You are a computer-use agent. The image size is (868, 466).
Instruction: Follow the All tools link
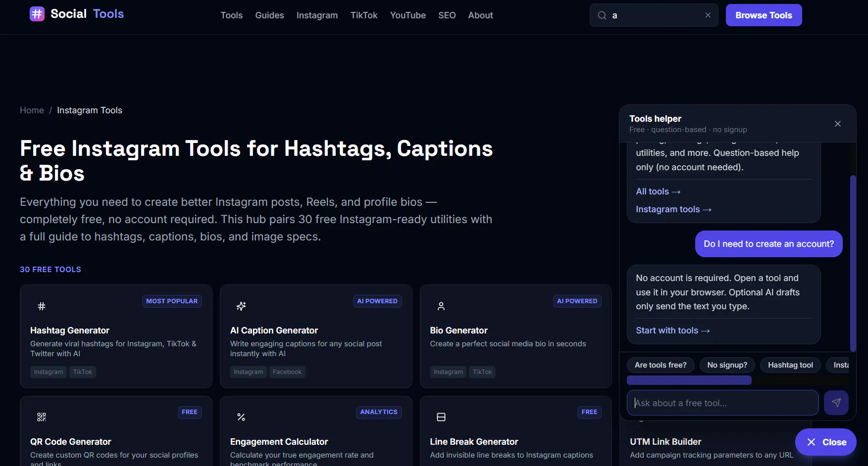658,191
